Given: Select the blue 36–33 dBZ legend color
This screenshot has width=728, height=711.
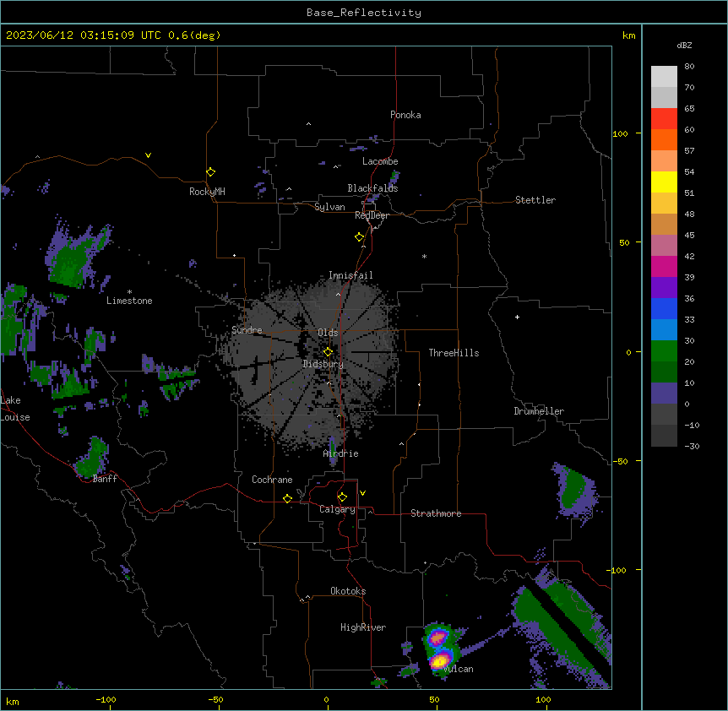Looking at the screenshot, I should click(664, 308).
